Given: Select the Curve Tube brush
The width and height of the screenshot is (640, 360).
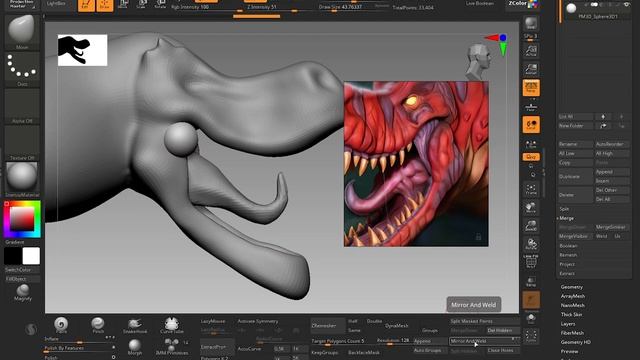Looking at the screenshot, I should (x=171, y=325).
